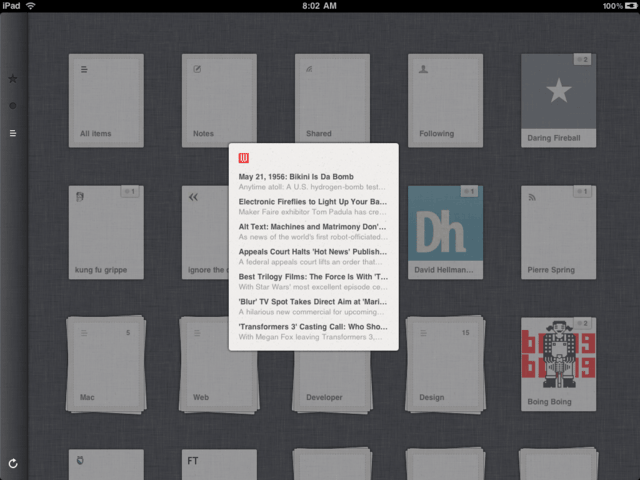Expand the Design folder stack
Viewport: 640px width, 480px height.
pos(445,364)
